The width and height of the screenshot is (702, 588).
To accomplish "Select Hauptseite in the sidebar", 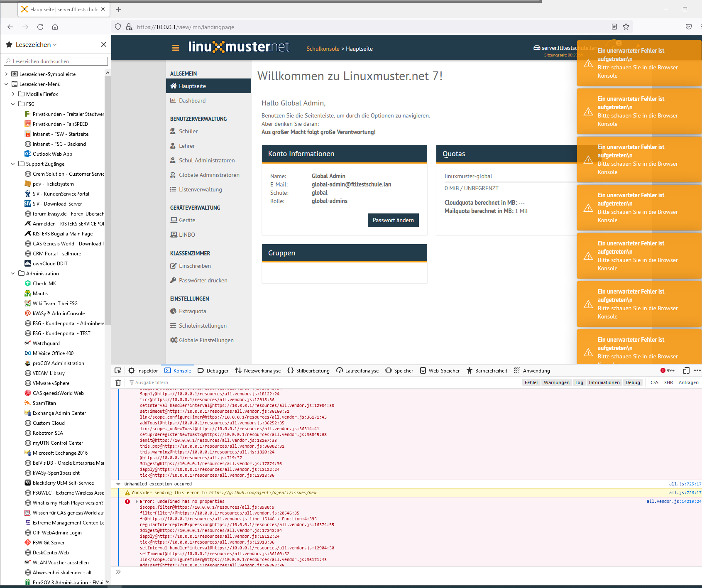I will click(208, 86).
